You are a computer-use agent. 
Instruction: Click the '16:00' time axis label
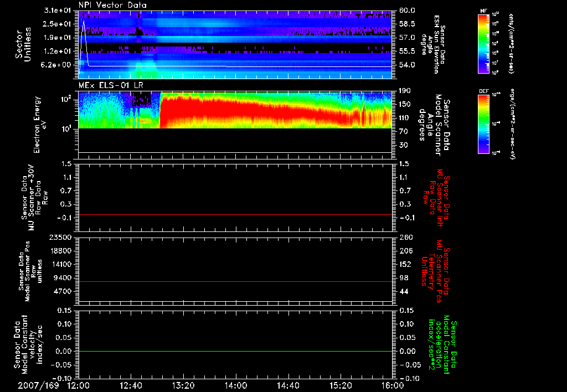393,385
